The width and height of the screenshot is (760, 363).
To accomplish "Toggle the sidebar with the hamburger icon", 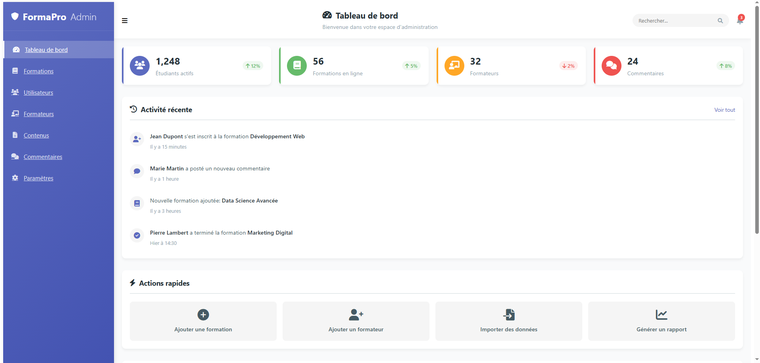I will click(x=125, y=21).
